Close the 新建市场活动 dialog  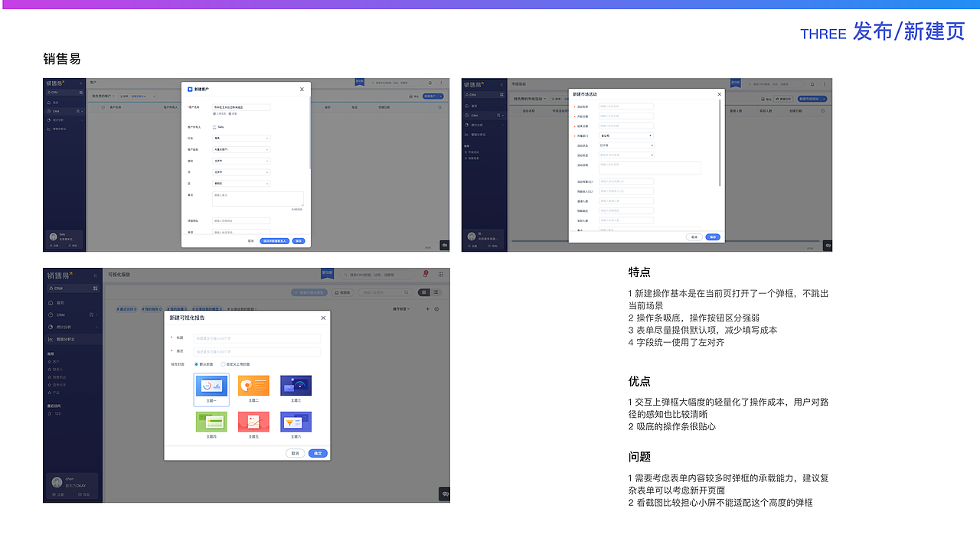pyautogui.click(x=718, y=94)
